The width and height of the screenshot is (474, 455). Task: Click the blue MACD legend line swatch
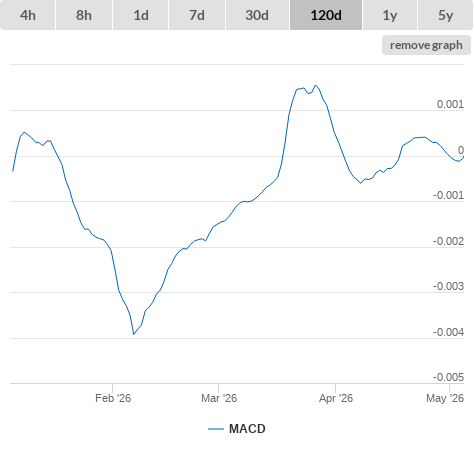[x=216, y=429]
